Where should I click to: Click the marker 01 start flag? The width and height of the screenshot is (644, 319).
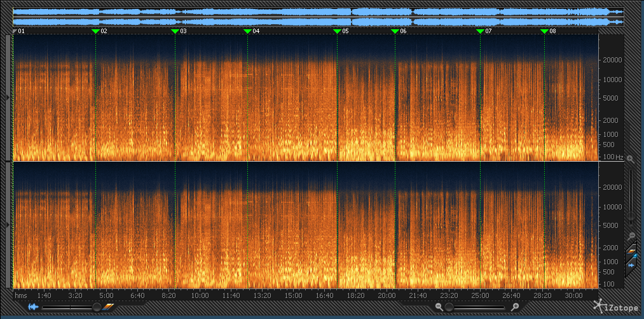pos(15,31)
